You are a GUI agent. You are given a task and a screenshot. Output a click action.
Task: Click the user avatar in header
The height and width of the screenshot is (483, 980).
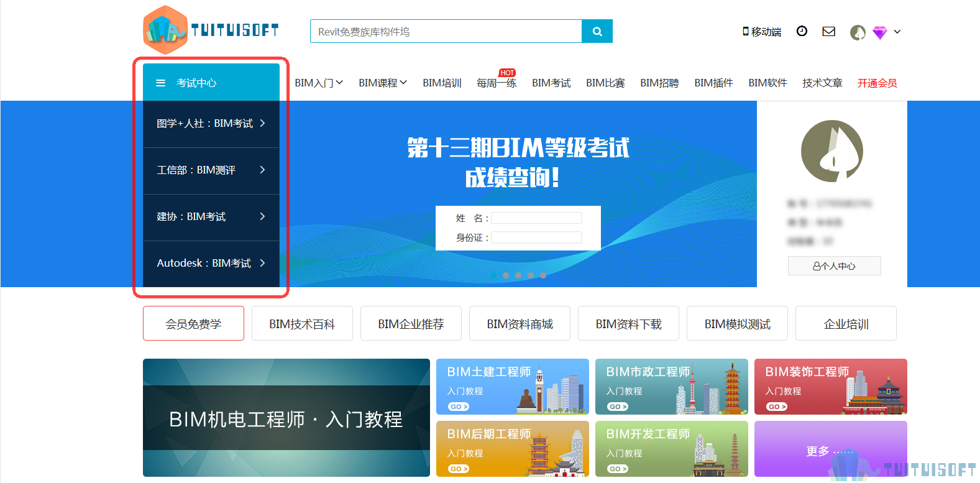tap(858, 32)
